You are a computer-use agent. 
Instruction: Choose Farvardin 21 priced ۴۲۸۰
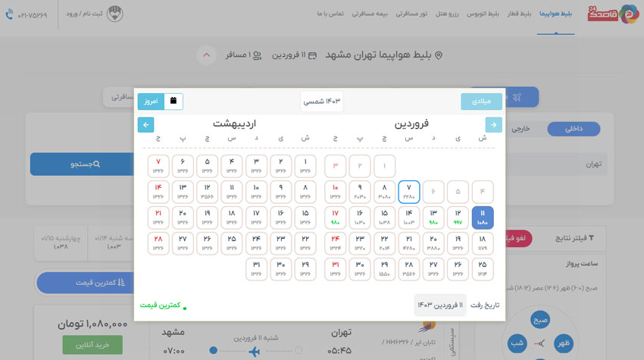point(408,243)
